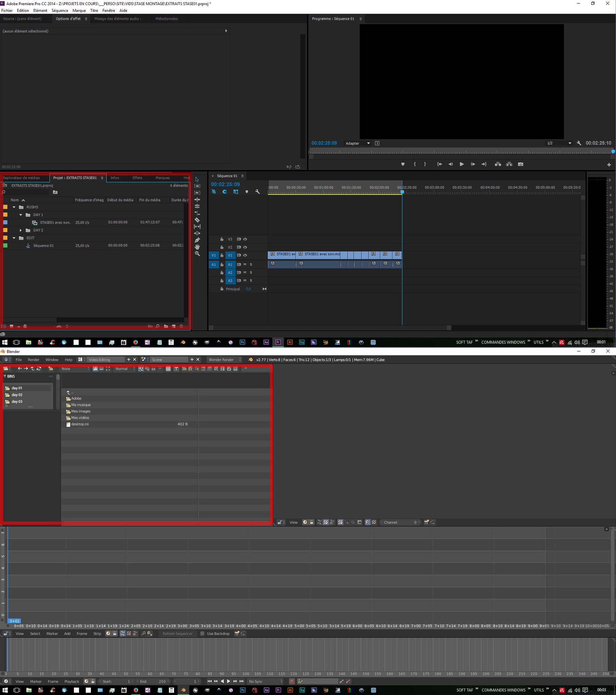The width and height of the screenshot is (616, 695).
Task: Open the No Sync dropdown in Blender timeline
Action: pyautogui.click(x=266, y=681)
